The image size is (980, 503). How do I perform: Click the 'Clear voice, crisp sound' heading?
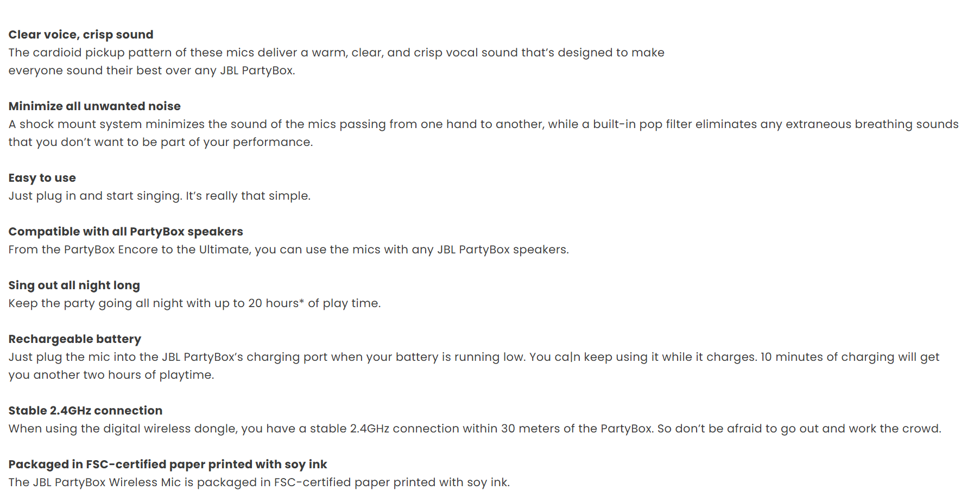[81, 35]
